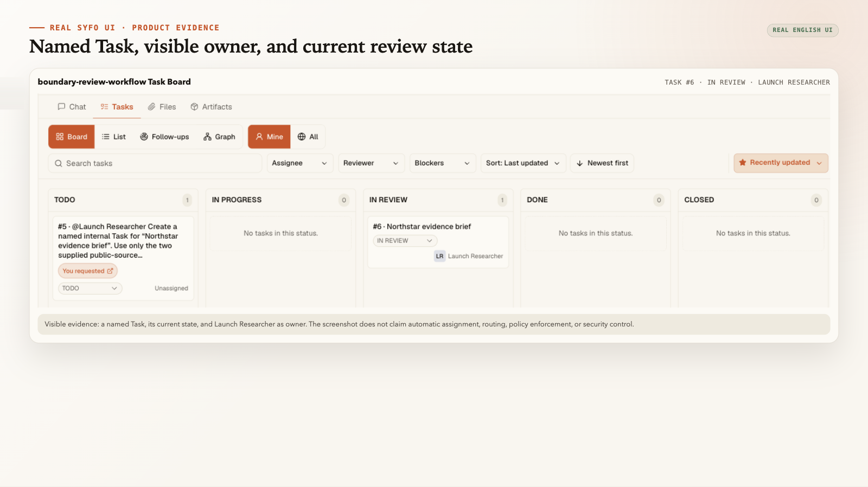Click the search magnifier icon
The width and height of the screenshot is (868, 487).
[x=59, y=163]
